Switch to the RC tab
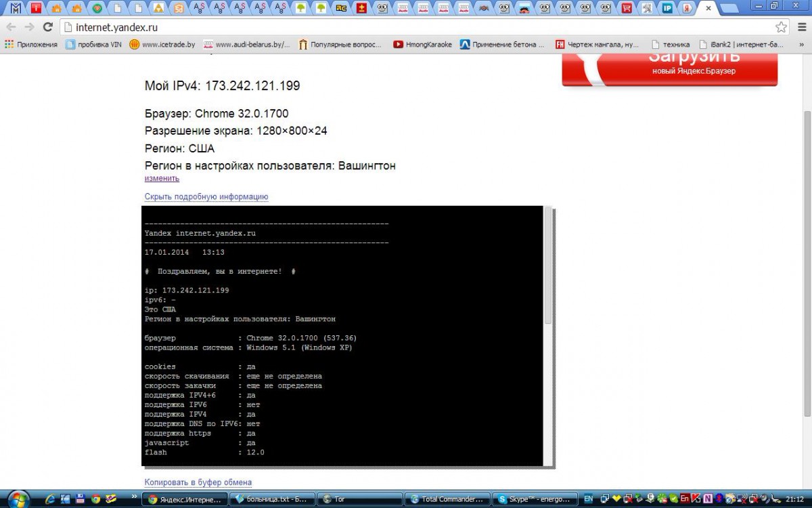Screen dimensions: 812x508 [341, 8]
